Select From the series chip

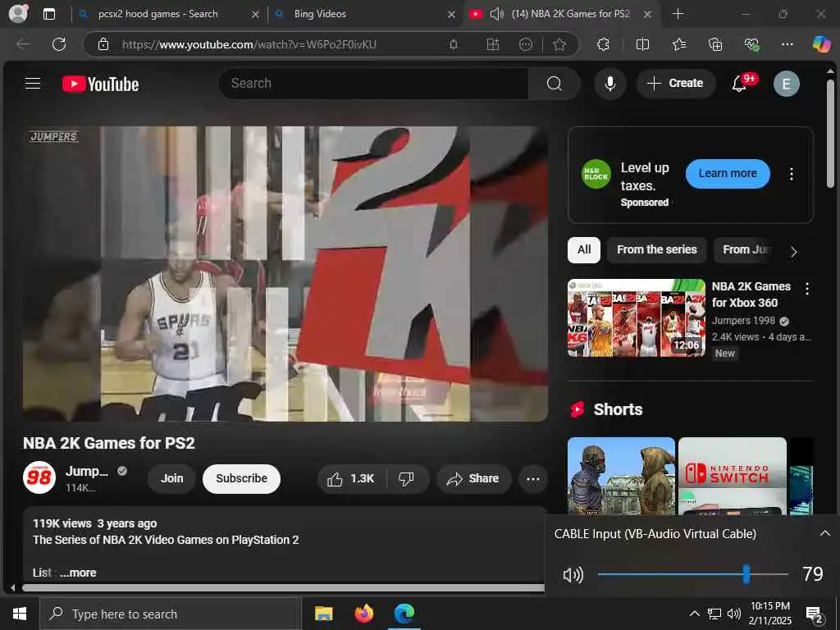(657, 249)
